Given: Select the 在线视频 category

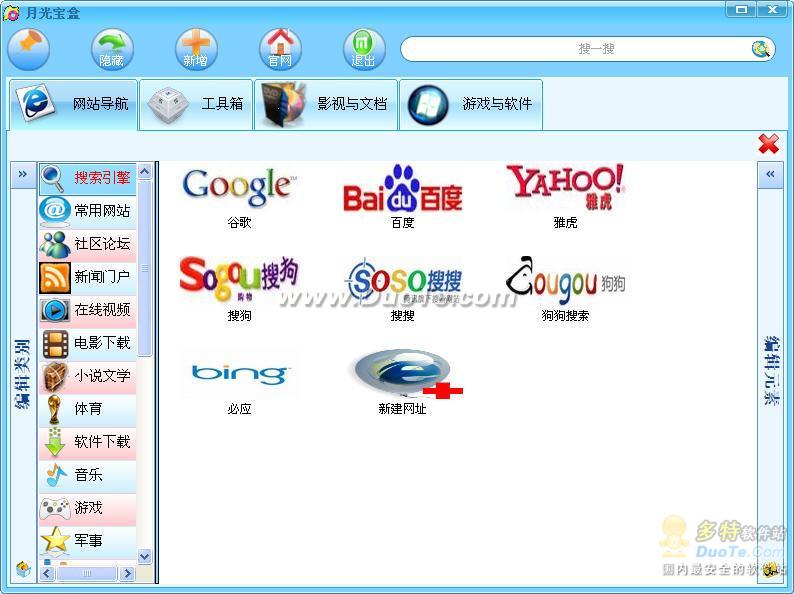Looking at the screenshot, I should pos(88,310).
